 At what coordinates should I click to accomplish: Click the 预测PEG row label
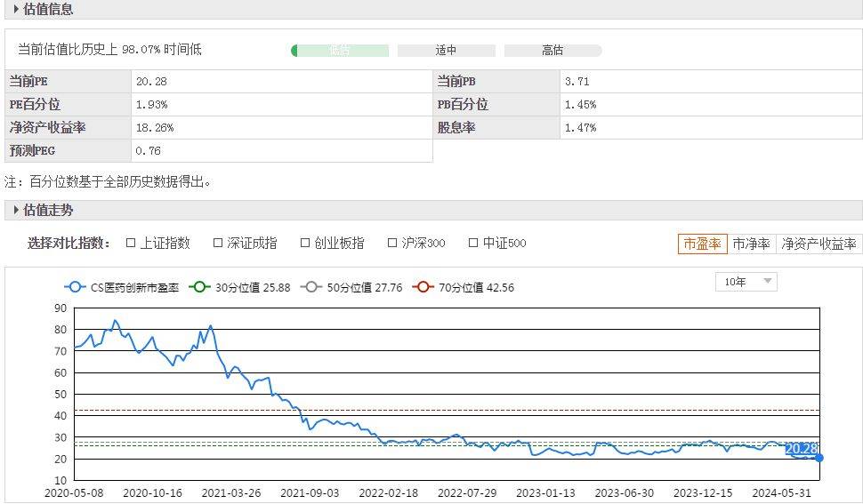pyautogui.click(x=32, y=150)
